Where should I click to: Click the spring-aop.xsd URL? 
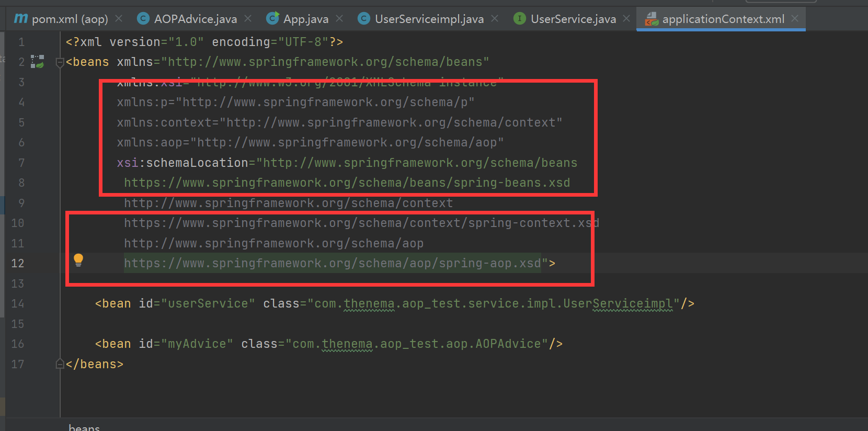[x=333, y=263]
